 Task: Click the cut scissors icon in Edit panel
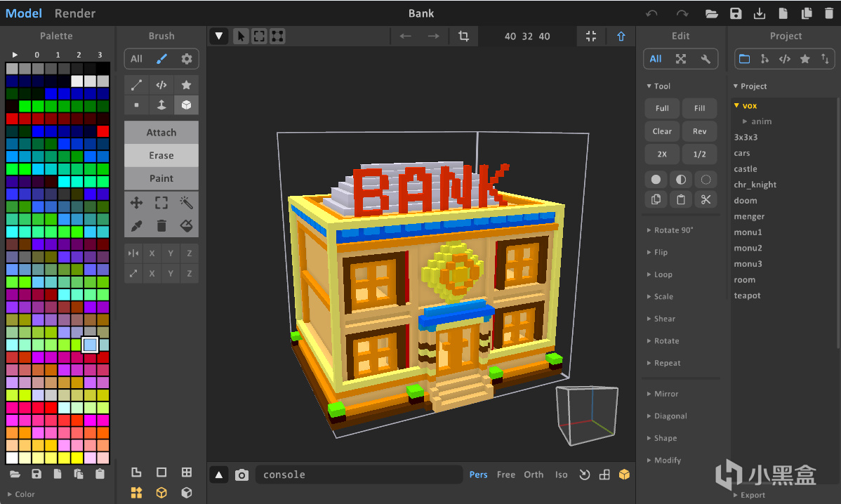pos(706,199)
